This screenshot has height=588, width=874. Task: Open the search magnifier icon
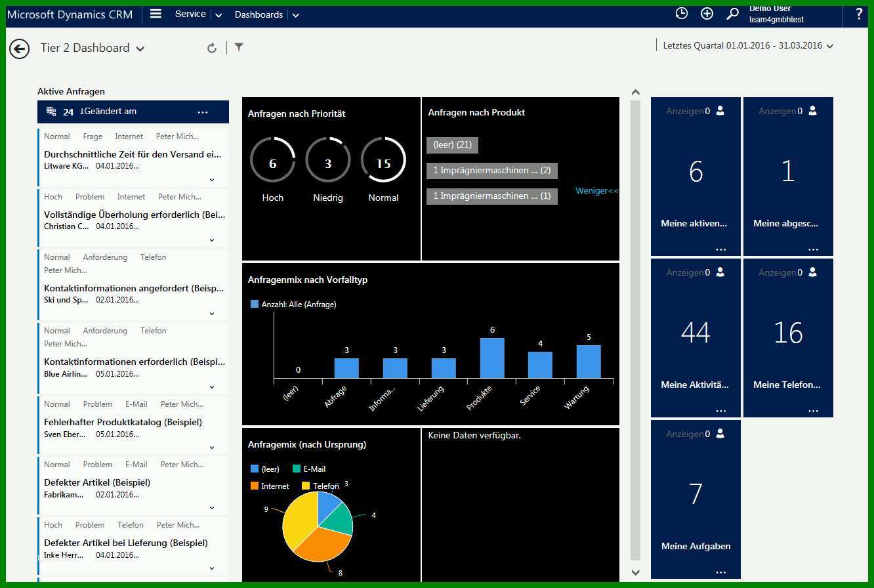pyautogui.click(x=732, y=14)
